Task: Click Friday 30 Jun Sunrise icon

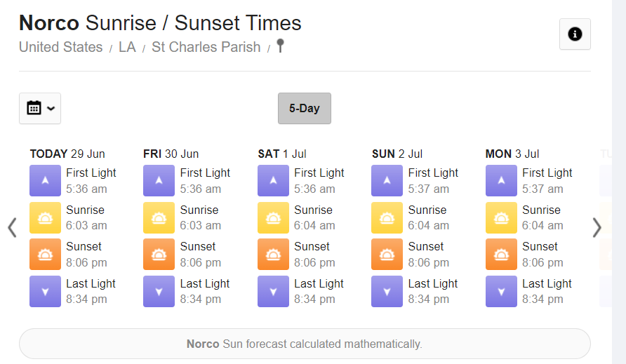Action: coord(159,217)
